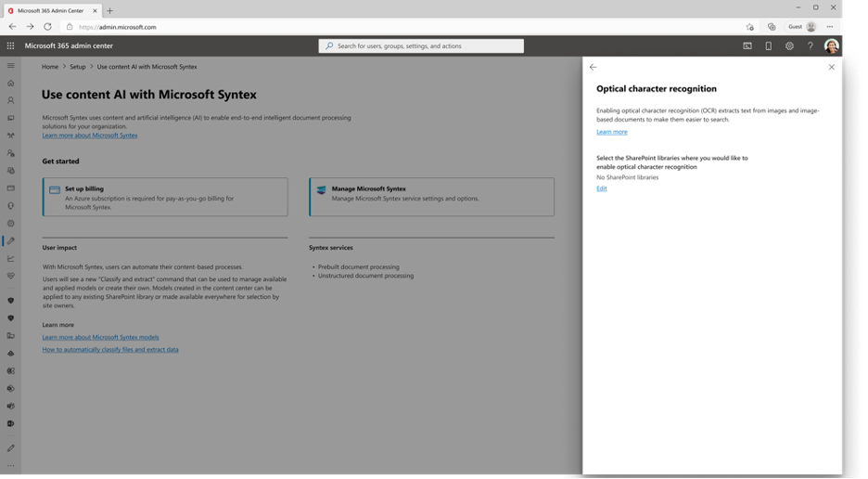Open the Support headset sidebar icon

point(10,206)
